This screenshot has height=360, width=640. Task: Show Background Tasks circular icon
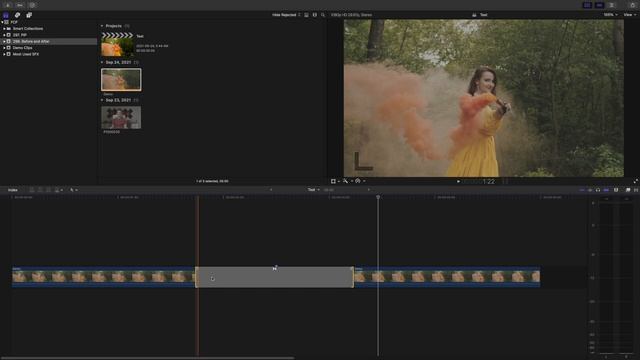32,5
